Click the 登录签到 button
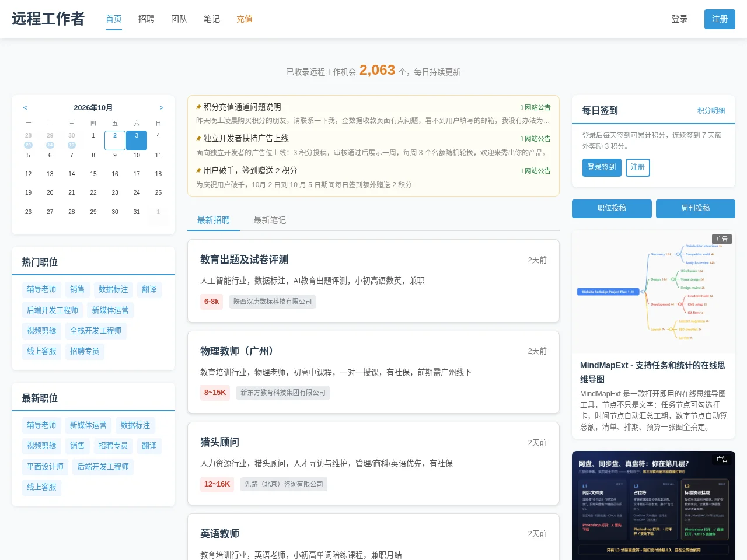747x560 pixels. tap(602, 167)
